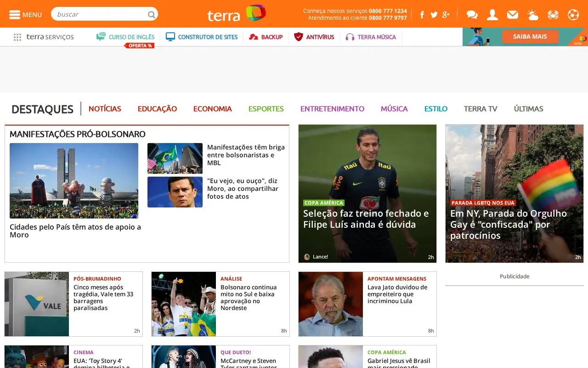
Task: Click the Antivírus shield icon
Action: 299,37
